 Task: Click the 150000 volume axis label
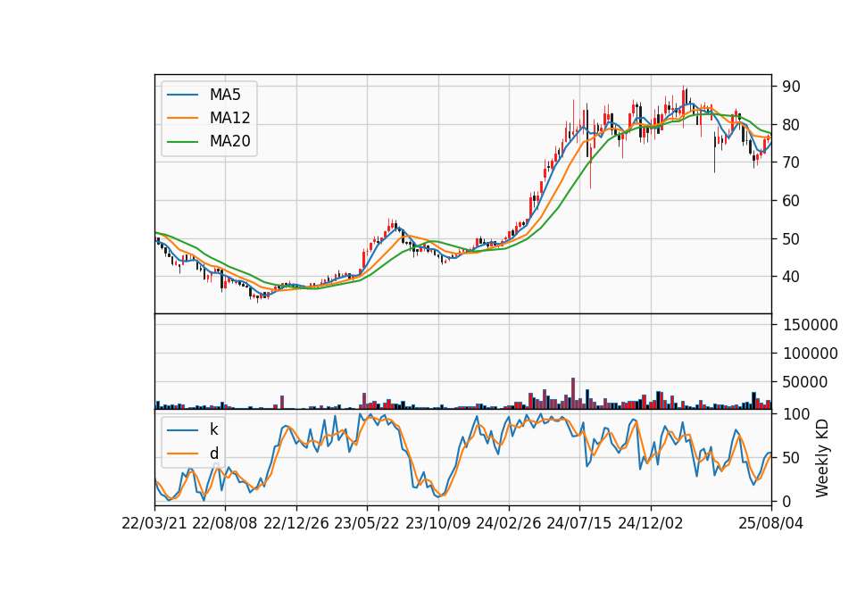point(811,325)
